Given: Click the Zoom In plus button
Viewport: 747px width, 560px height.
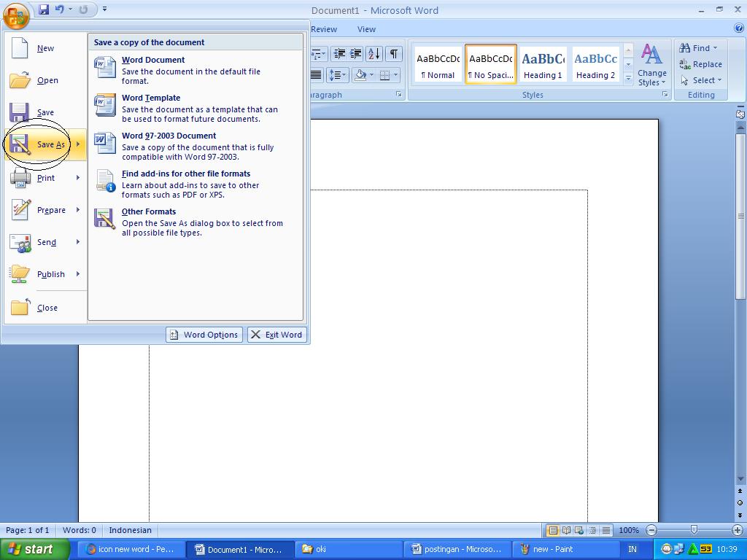Looking at the screenshot, I should [x=737, y=530].
